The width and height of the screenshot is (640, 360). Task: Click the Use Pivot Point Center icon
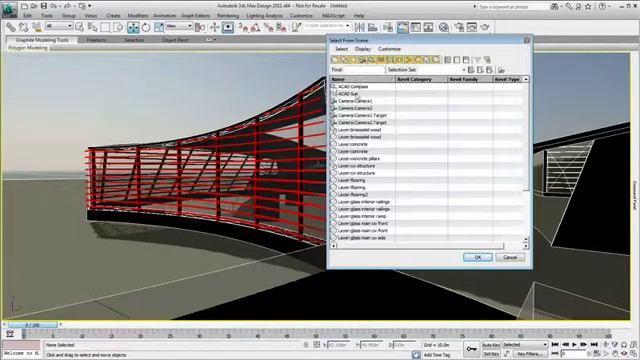(200, 27)
